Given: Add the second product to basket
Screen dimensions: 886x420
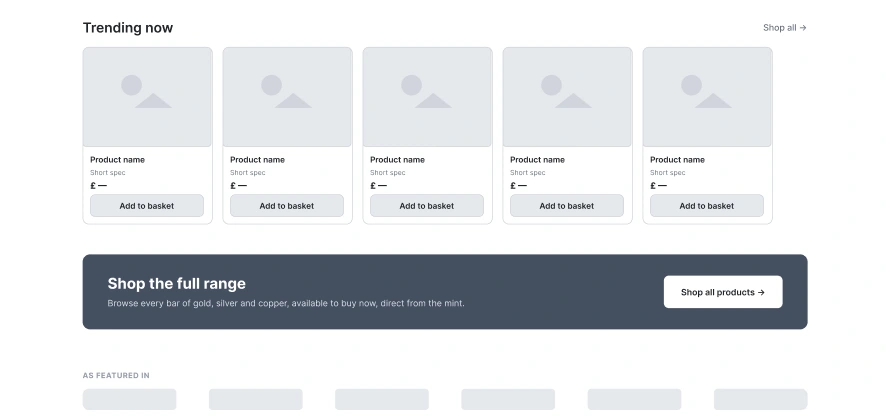Looking at the screenshot, I should click(x=287, y=206).
